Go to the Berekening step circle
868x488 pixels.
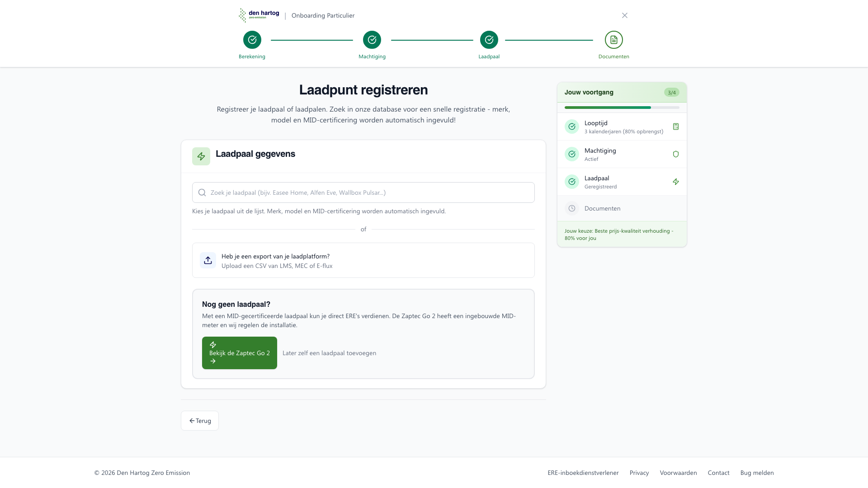[252, 40]
